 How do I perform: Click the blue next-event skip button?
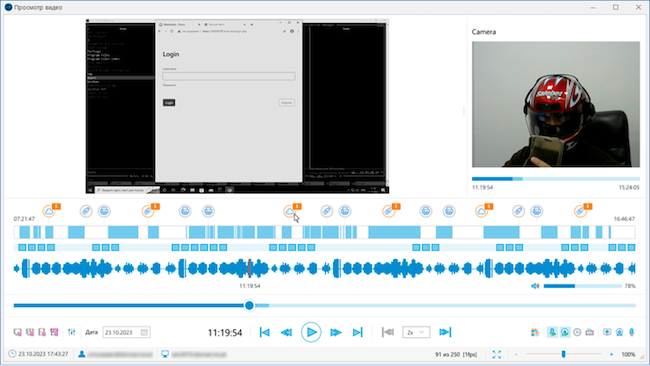pos(445,332)
